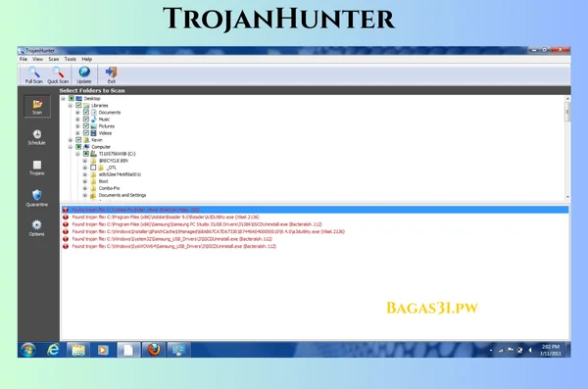Viewport: 588px width, 389px height.
Task: Collapse the Libraries tree node
Action: click(71, 106)
